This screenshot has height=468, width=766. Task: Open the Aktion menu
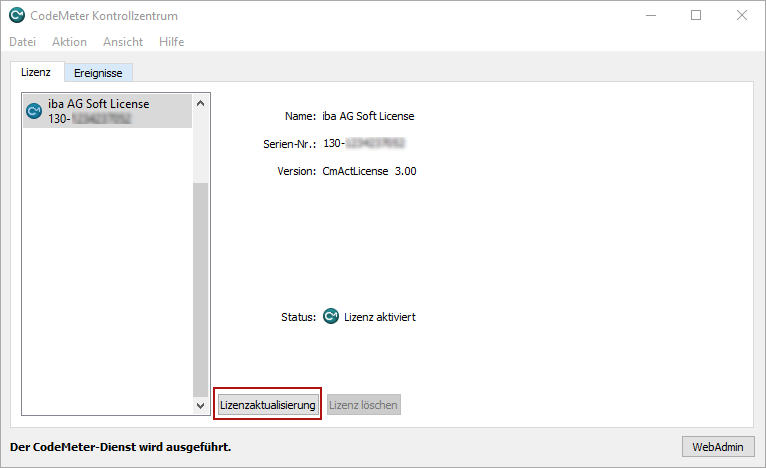pos(69,42)
